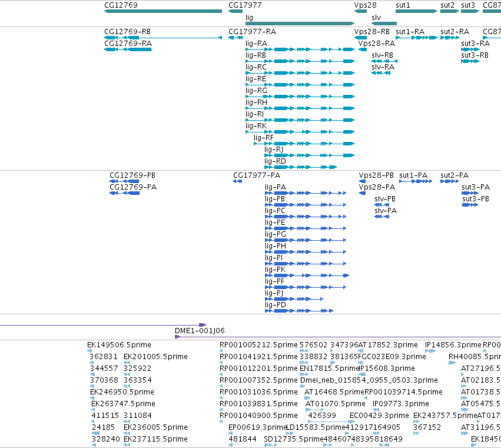Image resolution: width=501 pixels, height=448 pixels.
Task: Choose the lig-RG transcript
Action: pos(300,97)
